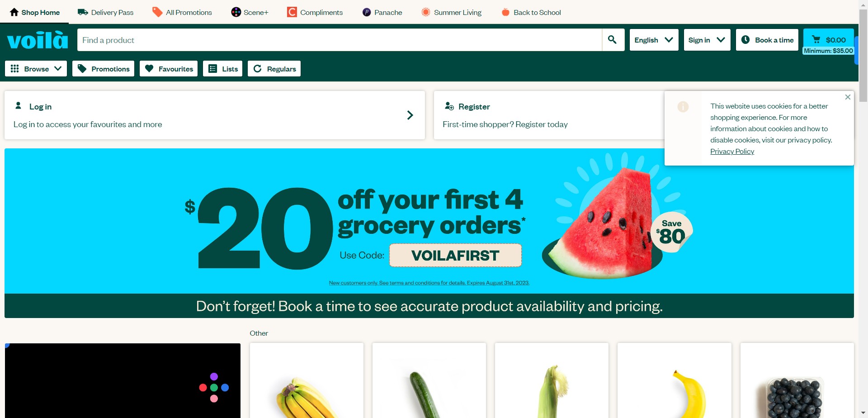Dismiss the cookie notice with X
The image size is (868, 418).
(848, 97)
